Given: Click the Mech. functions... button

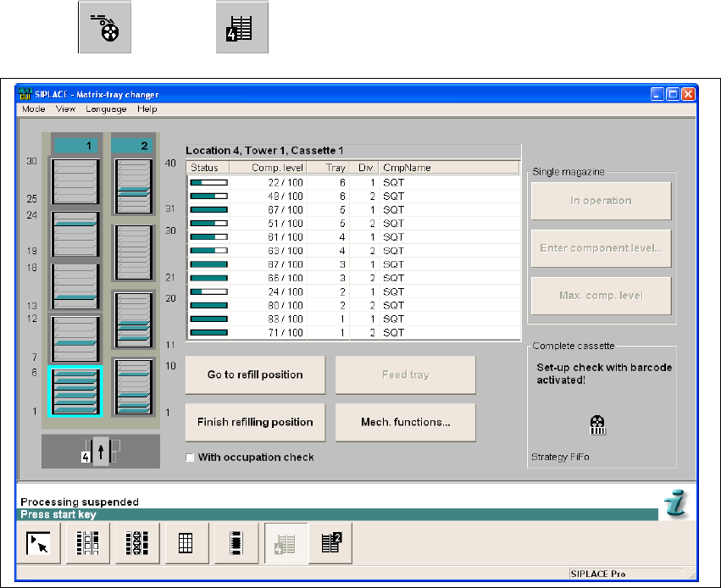Looking at the screenshot, I should (x=405, y=422).
